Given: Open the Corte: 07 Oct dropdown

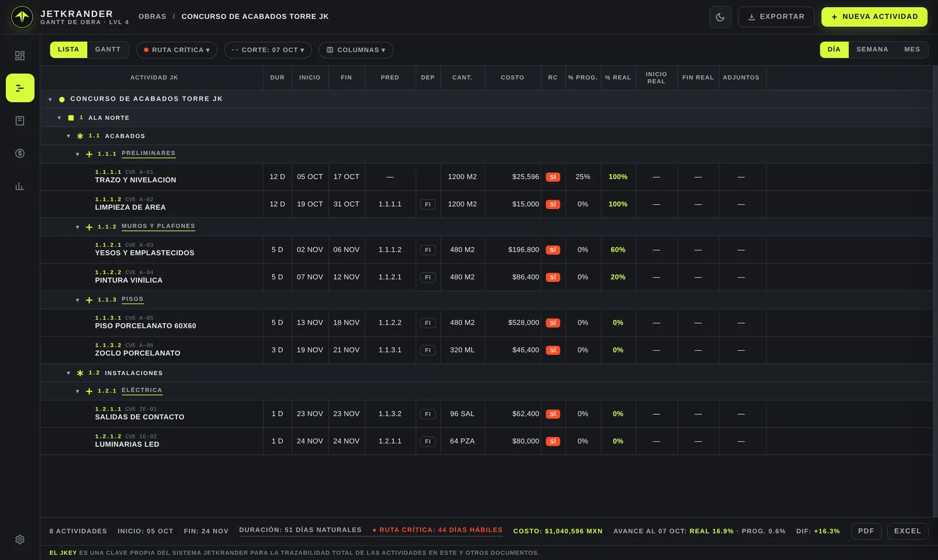Looking at the screenshot, I should (268, 50).
